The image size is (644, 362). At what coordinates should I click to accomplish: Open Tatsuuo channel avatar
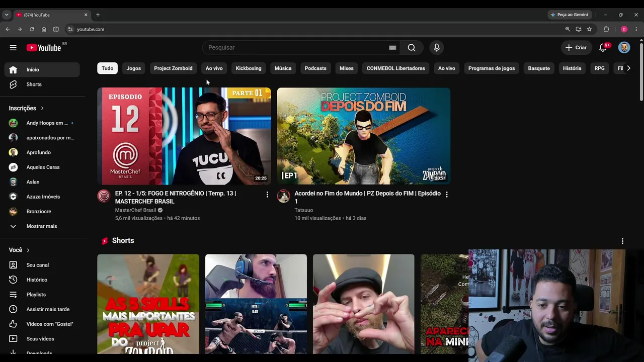tap(284, 196)
